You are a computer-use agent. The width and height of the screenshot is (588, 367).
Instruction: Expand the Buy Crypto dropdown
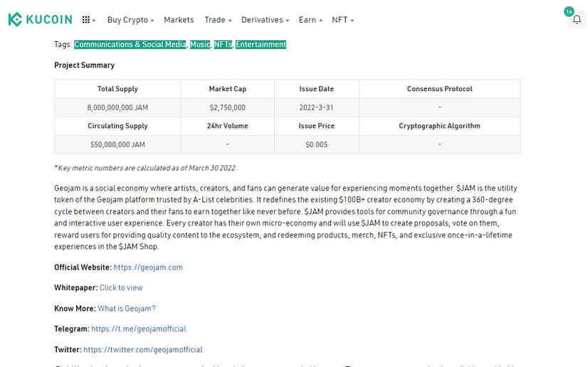pos(130,20)
